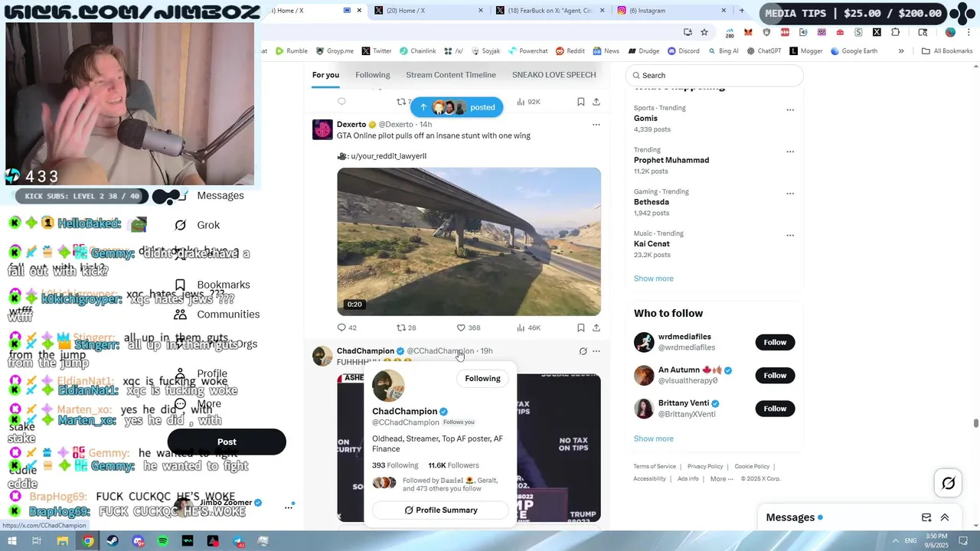Share the Dexerto GTA stunt post
This screenshot has height=551, width=980.
596,328
